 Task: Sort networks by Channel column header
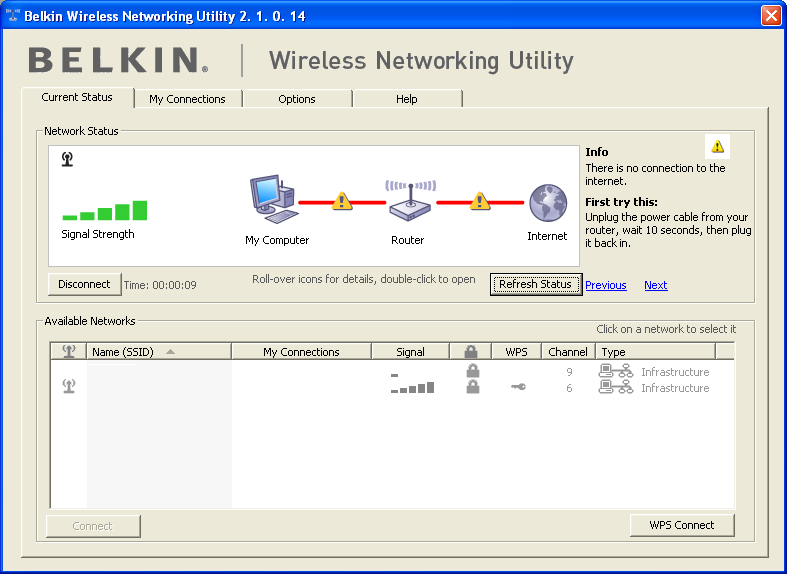point(568,351)
